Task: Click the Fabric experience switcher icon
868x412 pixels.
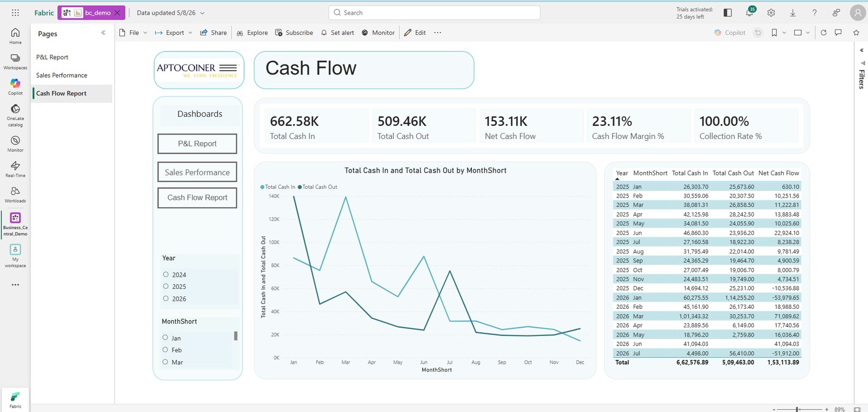Action: pyautogui.click(x=15, y=400)
